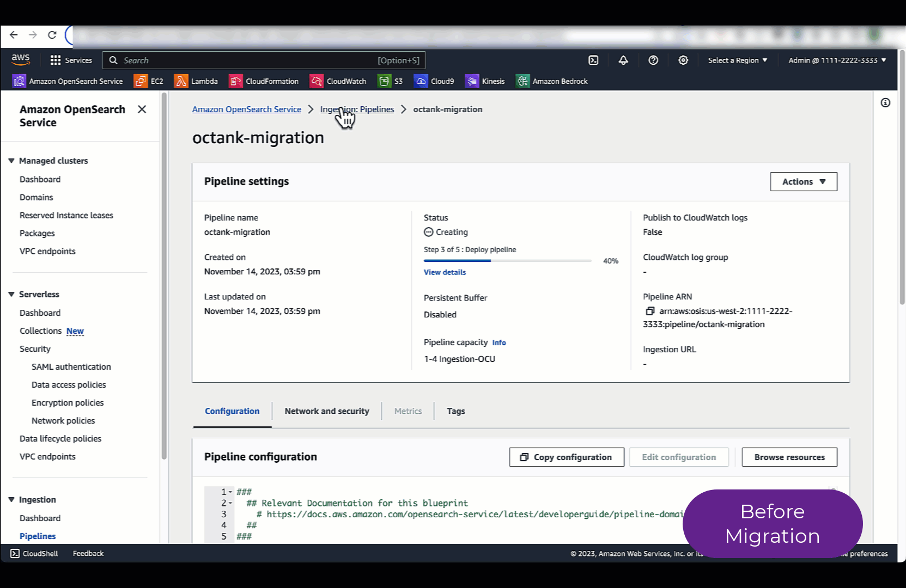Image resolution: width=906 pixels, height=588 pixels.
Task: Open the S3 shortcut icon
Action: tap(384, 81)
